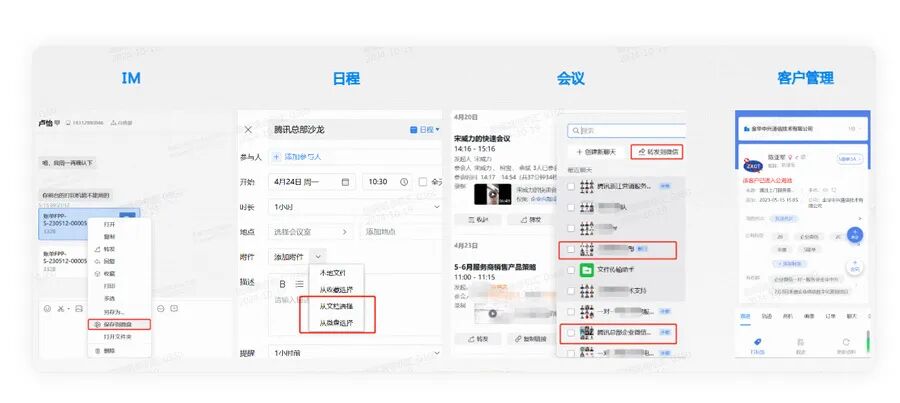Select 保存到微盘 in the IM context menu

[x=119, y=324]
